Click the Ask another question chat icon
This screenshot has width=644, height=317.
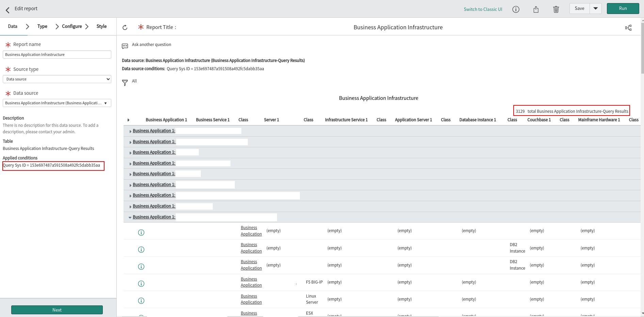(x=125, y=46)
